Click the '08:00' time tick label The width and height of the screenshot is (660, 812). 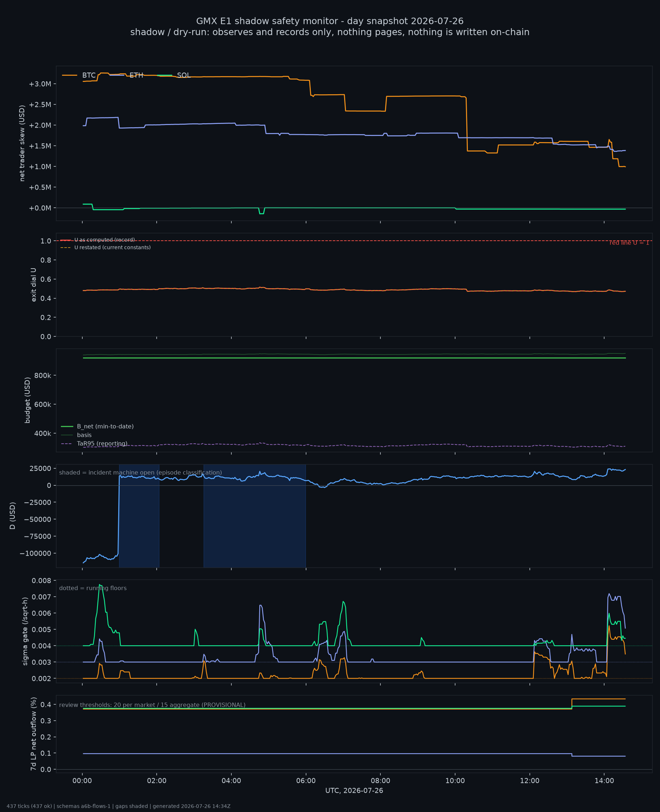pos(380,781)
